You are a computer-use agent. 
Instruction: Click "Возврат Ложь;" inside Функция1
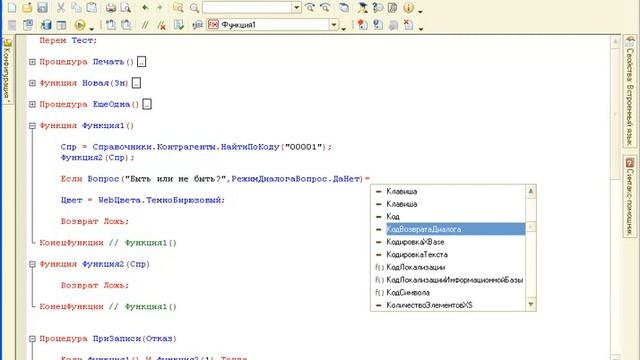coord(95,222)
